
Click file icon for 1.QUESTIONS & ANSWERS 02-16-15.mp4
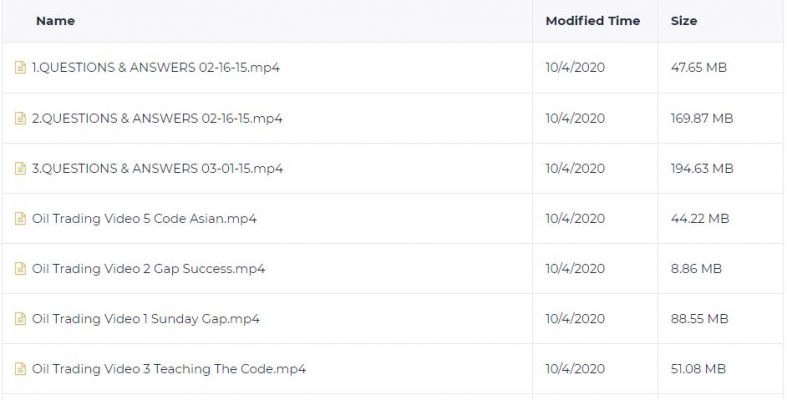pos(20,67)
